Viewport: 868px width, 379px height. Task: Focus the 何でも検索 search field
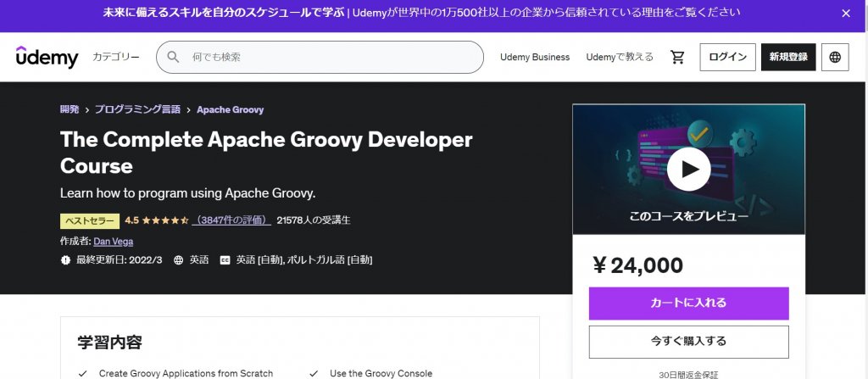[x=320, y=57]
